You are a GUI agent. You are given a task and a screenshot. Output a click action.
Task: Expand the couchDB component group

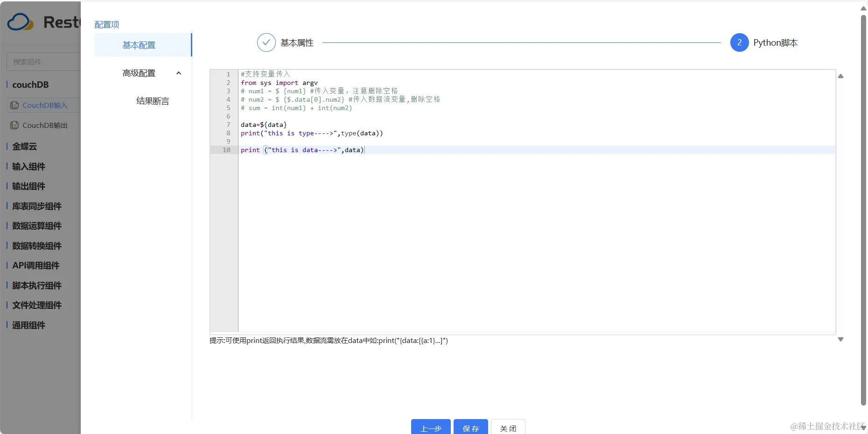coord(30,84)
